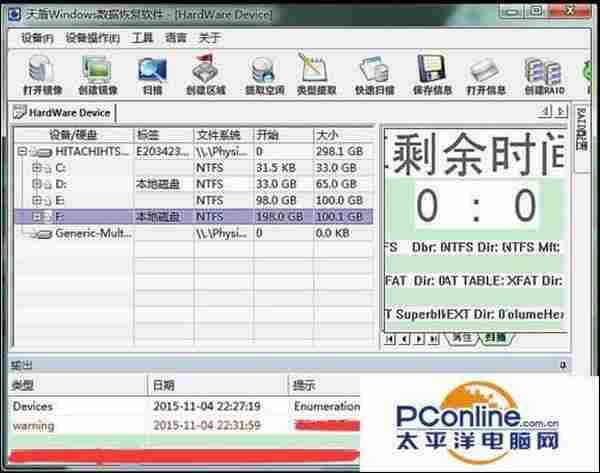Click the 设备/硬盘 column header
This screenshot has width=600, height=473.
[72, 134]
